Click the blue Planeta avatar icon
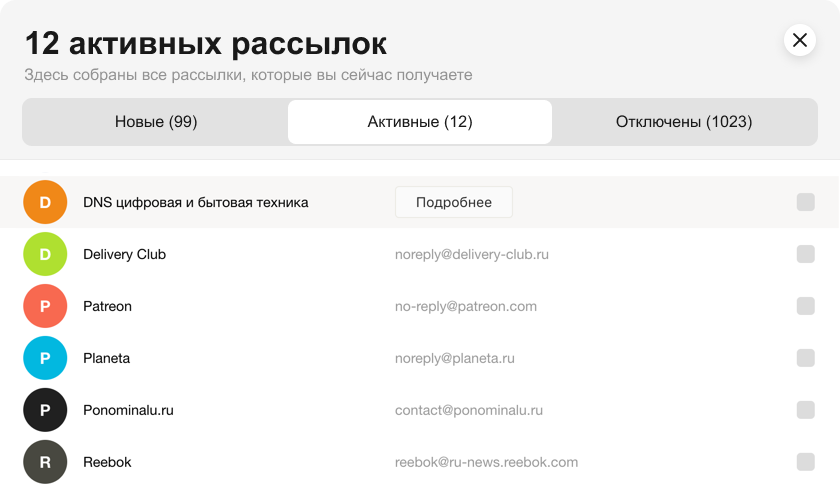The image size is (840, 493). pyautogui.click(x=45, y=358)
